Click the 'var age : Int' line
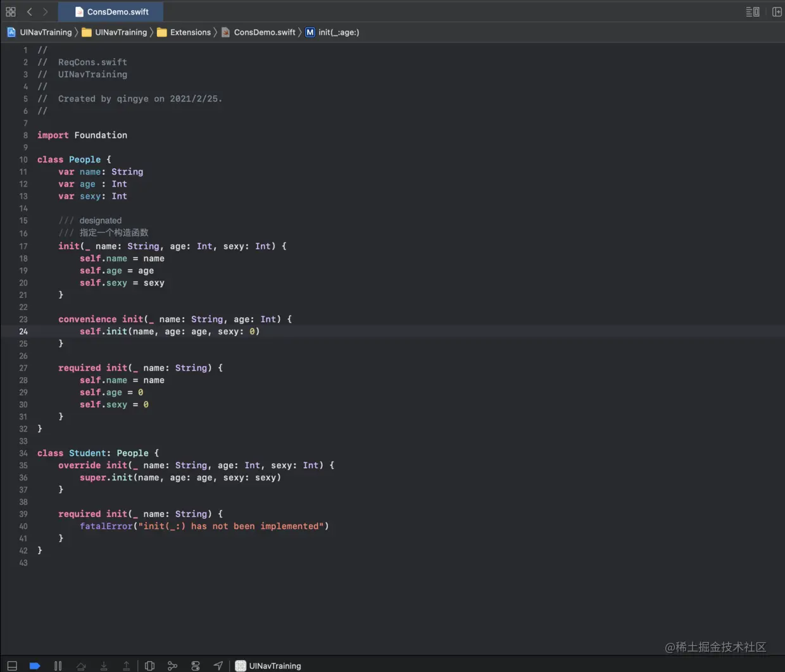 tap(93, 184)
